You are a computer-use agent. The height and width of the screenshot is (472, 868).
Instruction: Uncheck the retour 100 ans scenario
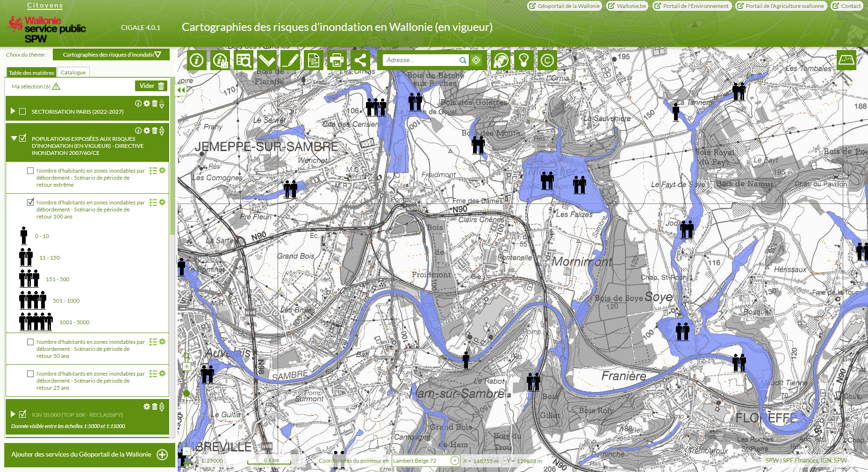pos(30,202)
